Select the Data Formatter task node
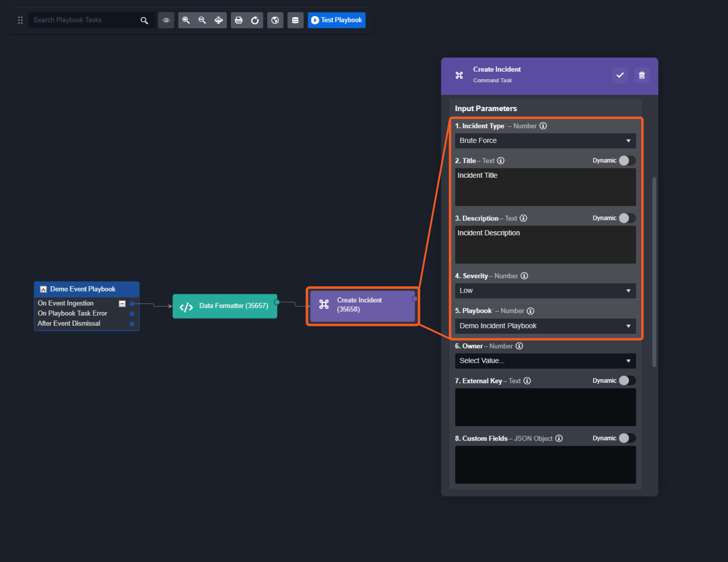728x562 pixels. coord(225,306)
